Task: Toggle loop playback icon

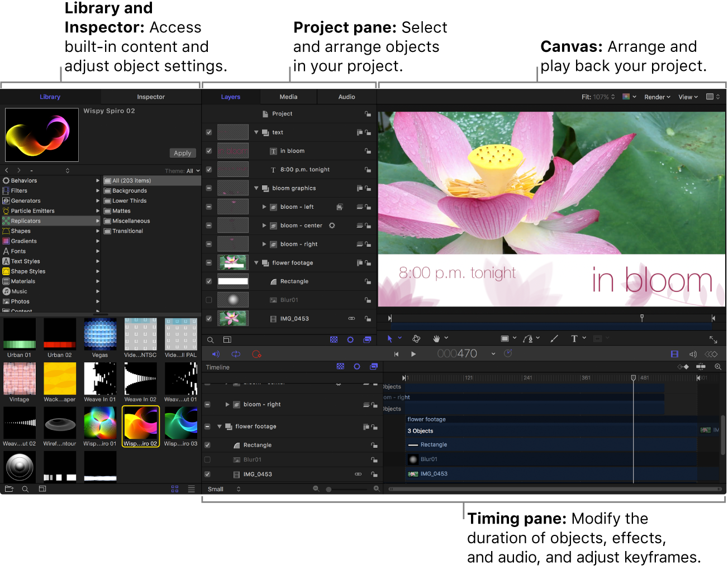Action: (x=236, y=354)
